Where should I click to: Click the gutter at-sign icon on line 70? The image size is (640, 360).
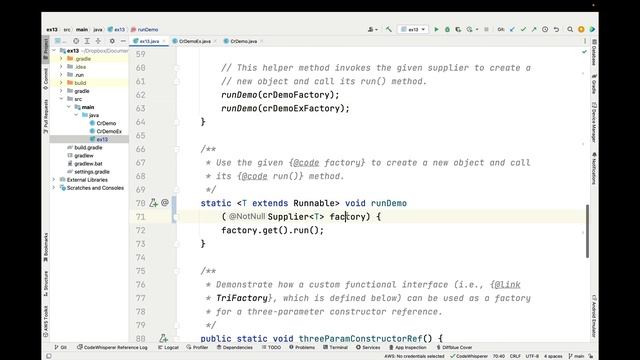165,202
